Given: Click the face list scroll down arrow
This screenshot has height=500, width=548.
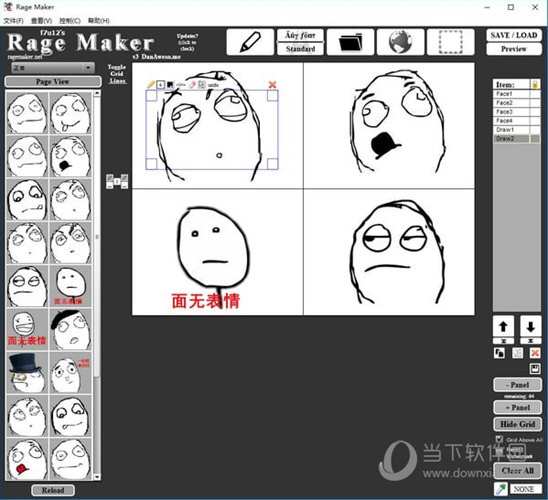Looking at the screenshot, I should pyautogui.click(x=97, y=477).
